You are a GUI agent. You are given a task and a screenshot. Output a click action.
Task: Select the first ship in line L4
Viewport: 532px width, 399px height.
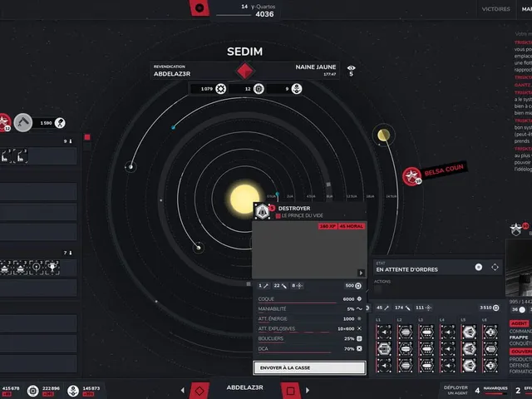[x=448, y=332]
